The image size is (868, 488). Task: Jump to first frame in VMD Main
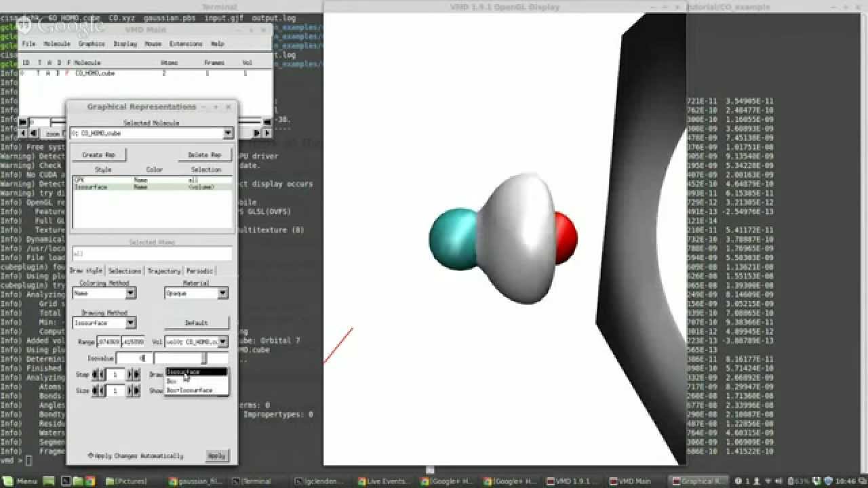tap(22, 123)
